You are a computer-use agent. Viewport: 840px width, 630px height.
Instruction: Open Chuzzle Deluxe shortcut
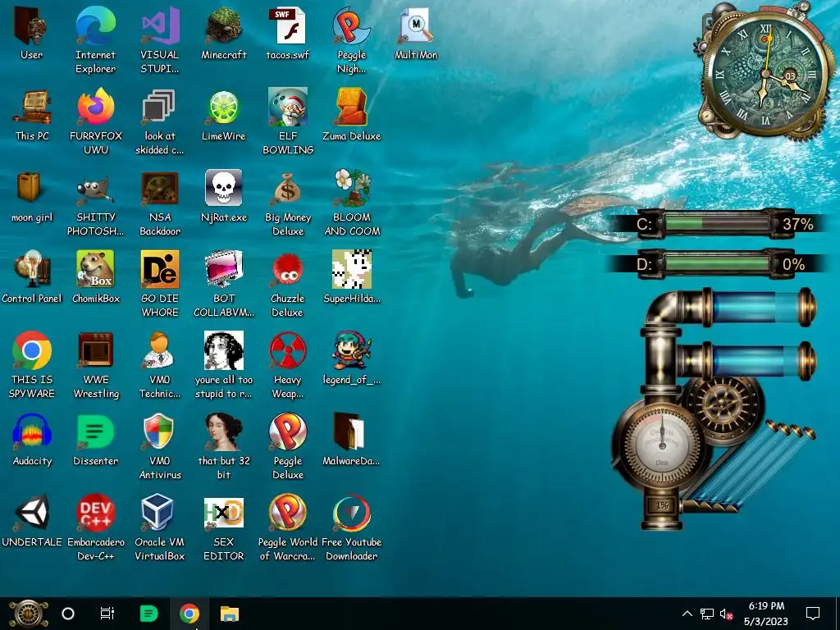[x=288, y=283]
